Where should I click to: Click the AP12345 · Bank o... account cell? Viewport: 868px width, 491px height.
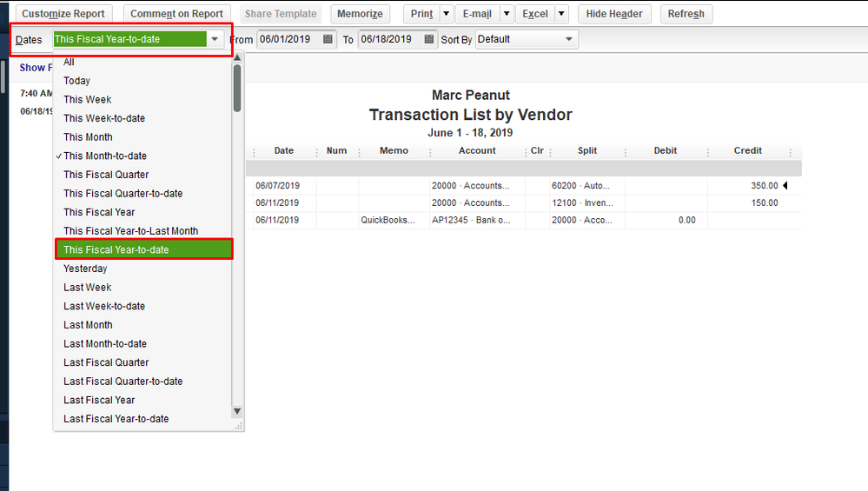[x=471, y=220]
